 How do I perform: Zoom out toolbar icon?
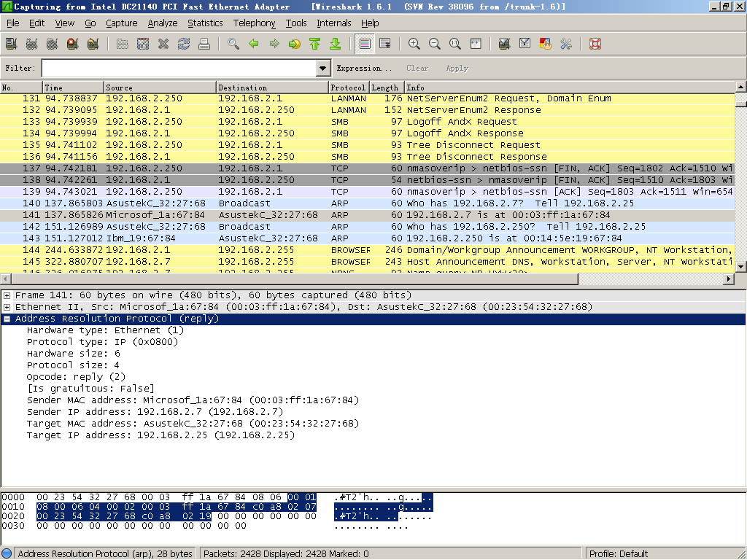click(x=435, y=44)
